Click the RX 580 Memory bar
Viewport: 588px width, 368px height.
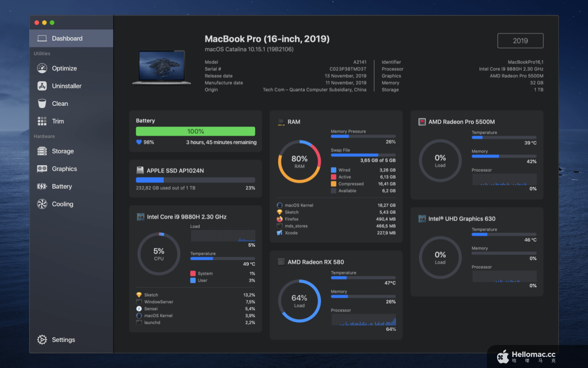pyautogui.click(x=363, y=297)
